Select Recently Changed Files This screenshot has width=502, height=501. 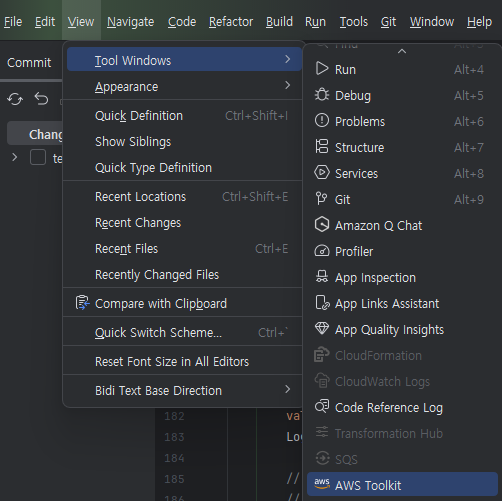tap(183, 275)
